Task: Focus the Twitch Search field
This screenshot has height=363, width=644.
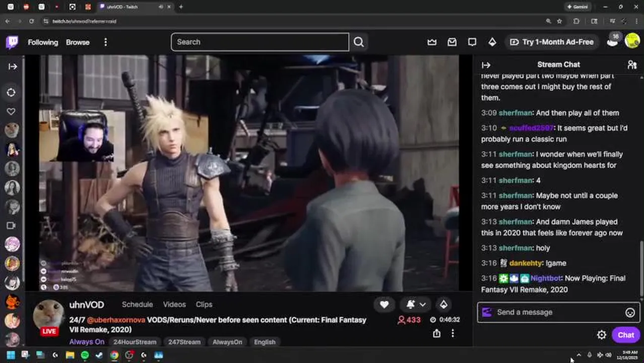Action: pos(260,42)
